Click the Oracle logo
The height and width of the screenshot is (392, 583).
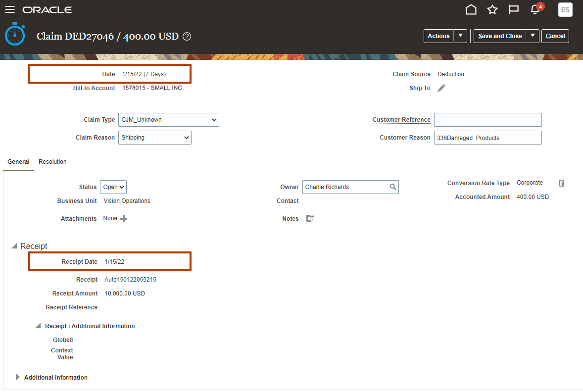click(47, 10)
